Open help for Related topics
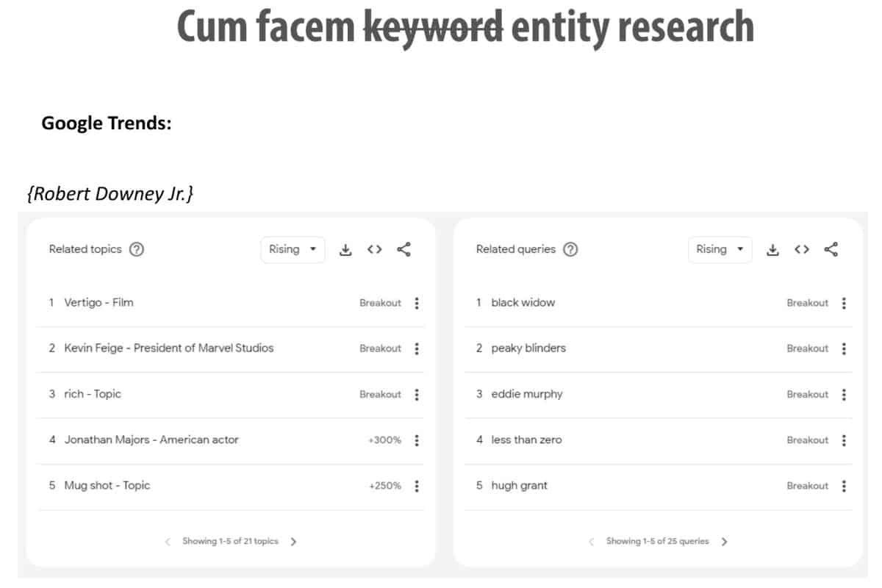 pos(137,249)
